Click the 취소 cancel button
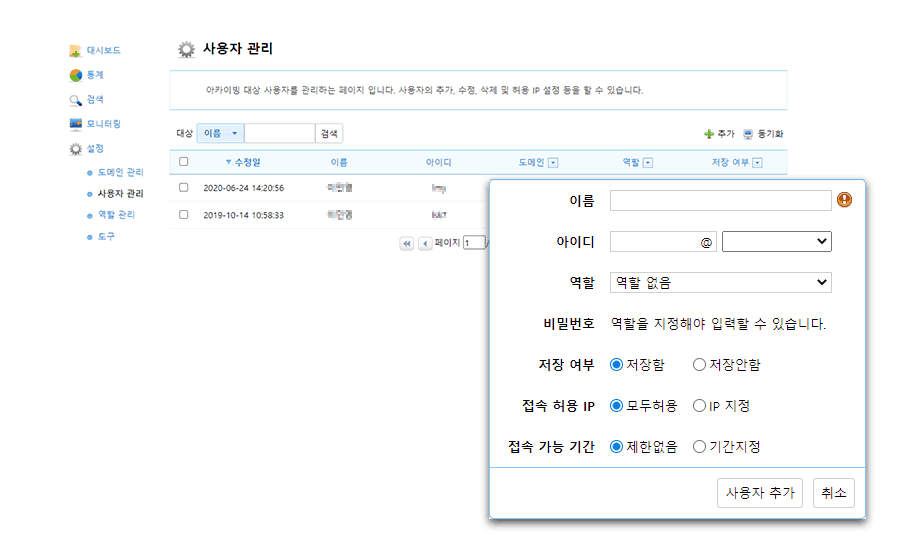The height and width of the screenshot is (550, 900). [x=833, y=493]
